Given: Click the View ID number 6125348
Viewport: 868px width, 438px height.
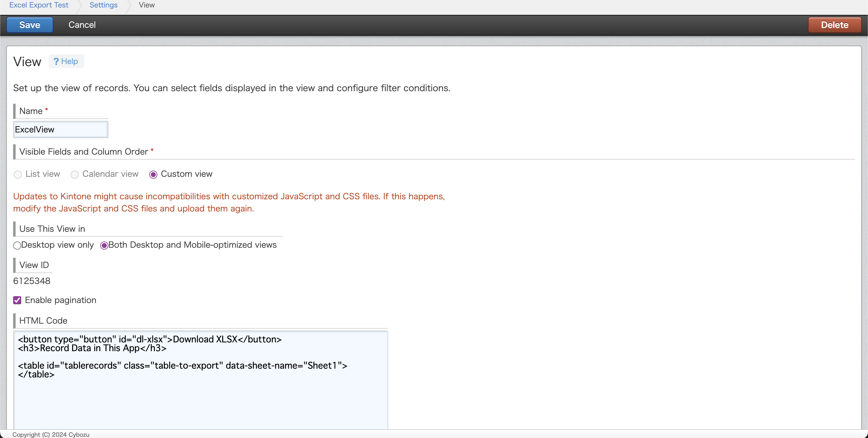Looking at the screenshot, I should click(32, 281).
